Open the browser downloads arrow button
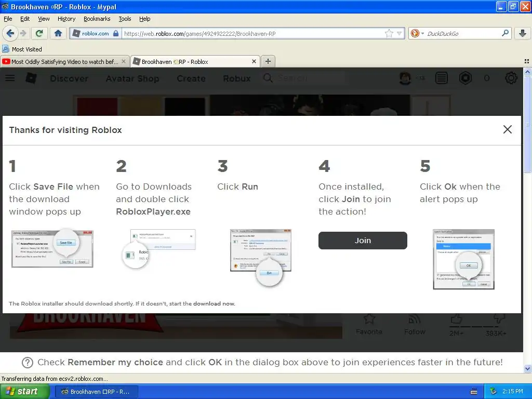The height and width of the screenshot is (399, 532). [523, 33]
